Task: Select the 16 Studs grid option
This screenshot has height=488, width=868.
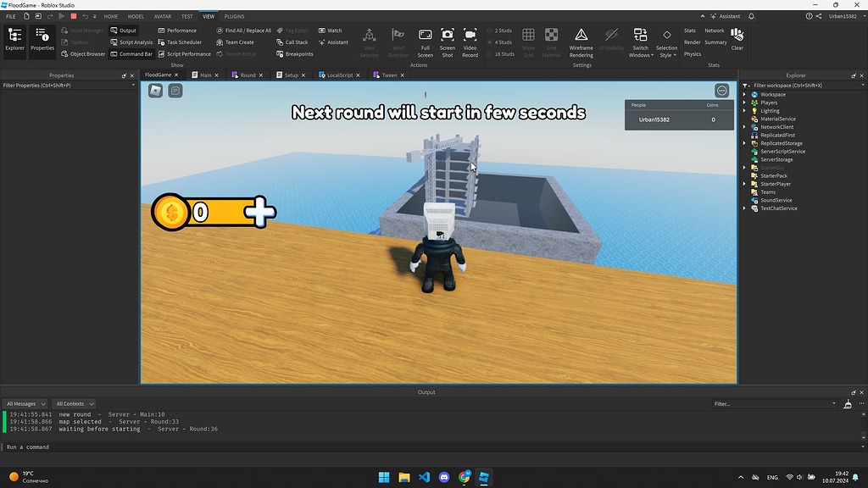Action: click(x=503, y=53)
